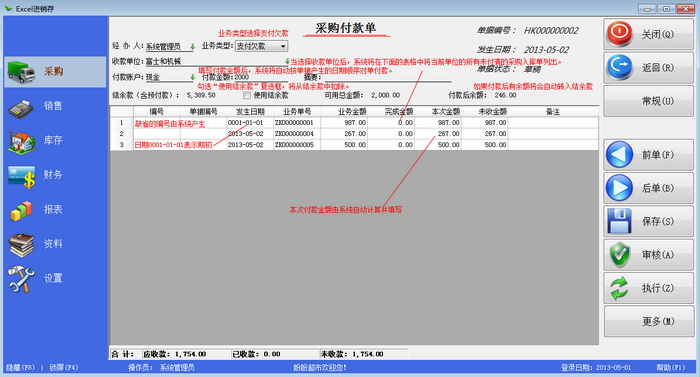Screen dimensions: 700x377
Task: Expand the 经办人 selector green arrow
Action: 192,46
